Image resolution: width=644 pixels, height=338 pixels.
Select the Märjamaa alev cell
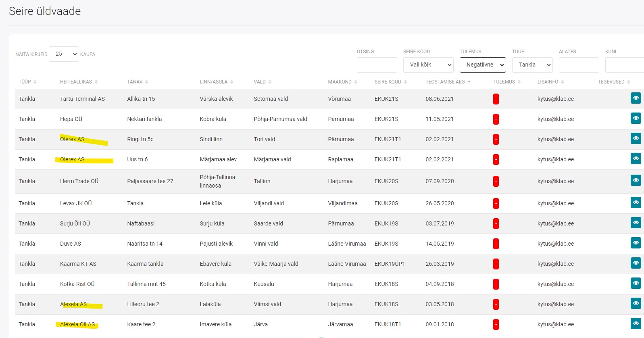click(218, 159)
